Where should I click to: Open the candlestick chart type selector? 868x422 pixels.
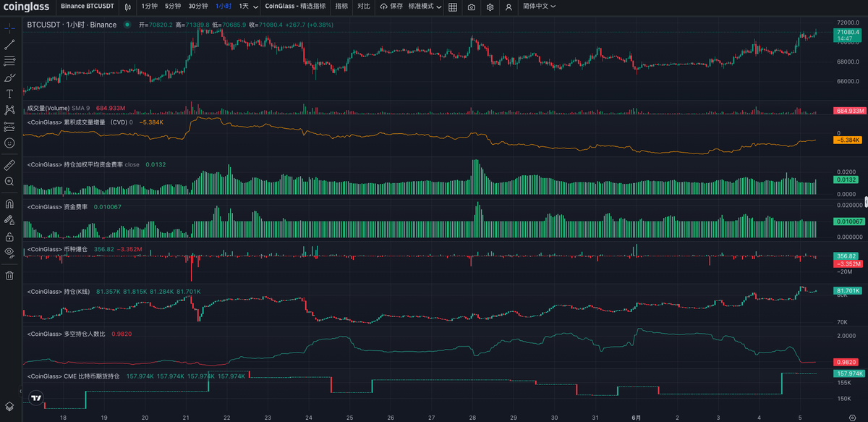click(x=127, y=7)
